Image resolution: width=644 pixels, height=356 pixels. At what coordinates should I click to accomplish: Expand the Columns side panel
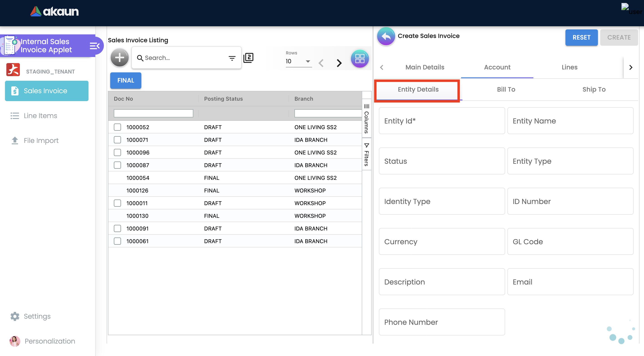pyautogui.click(x=366, y=119)
